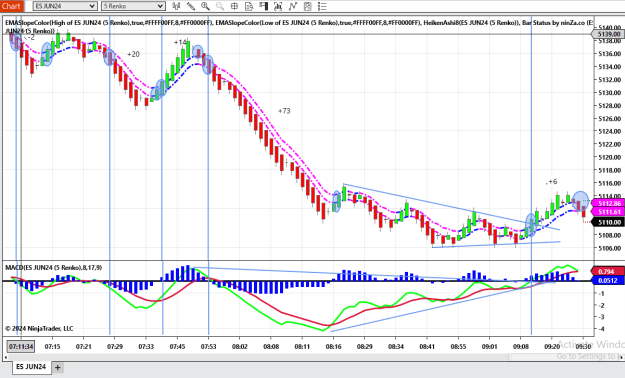Open the 5 Renko interval dropdown
The height and width of the screenshot is (378, 625).
click(x=133, y=6)
